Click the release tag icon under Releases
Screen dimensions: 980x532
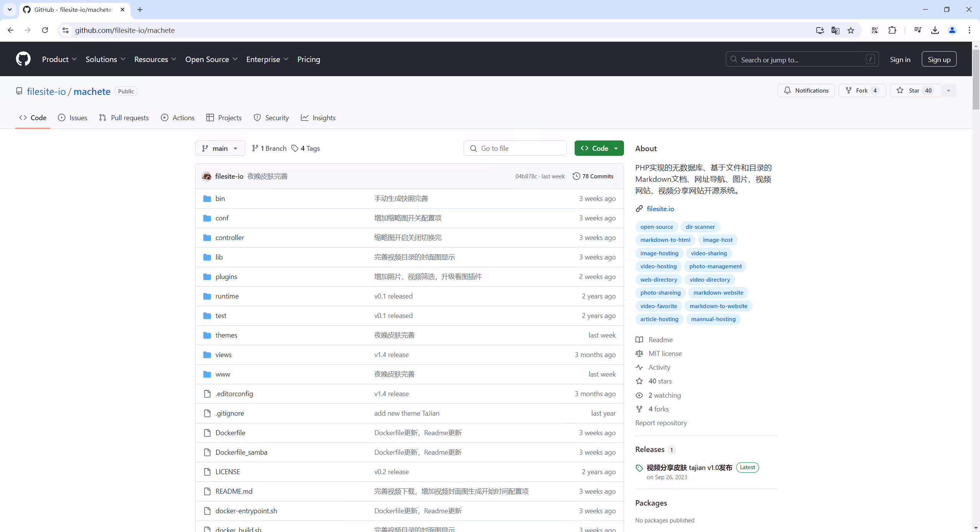click(639, 468)
